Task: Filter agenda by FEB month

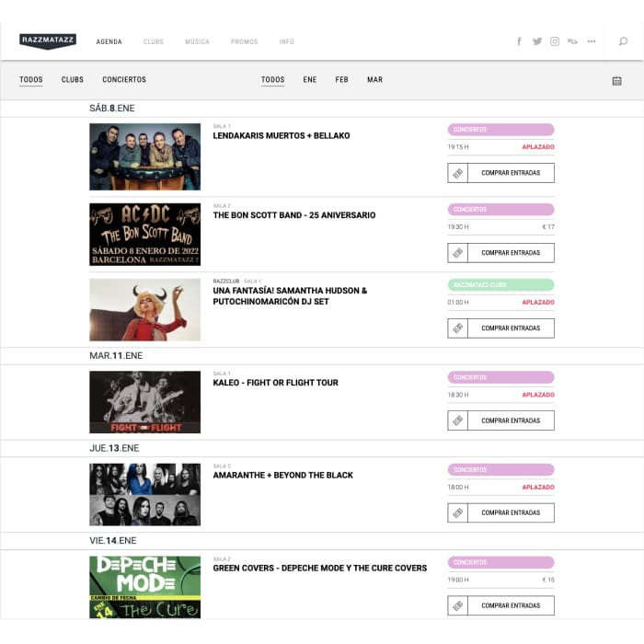Action: (341, 80)
